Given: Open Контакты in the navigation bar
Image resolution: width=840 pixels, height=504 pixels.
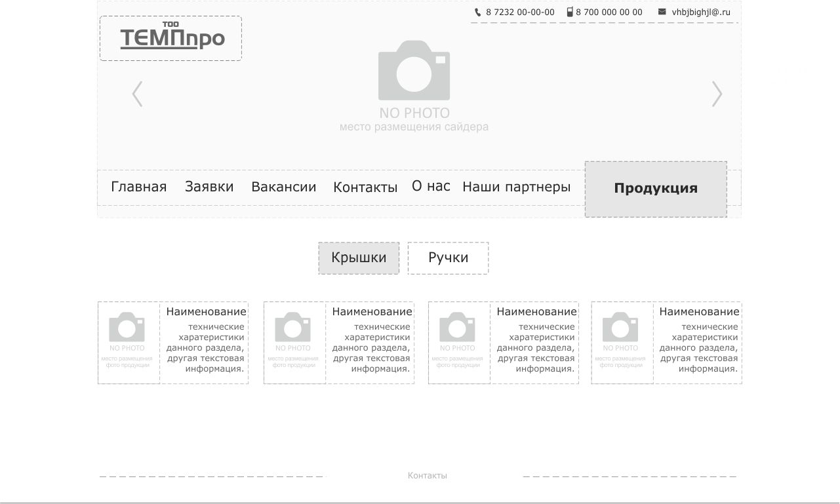Looking at the screenshot, I should [365, 187].
